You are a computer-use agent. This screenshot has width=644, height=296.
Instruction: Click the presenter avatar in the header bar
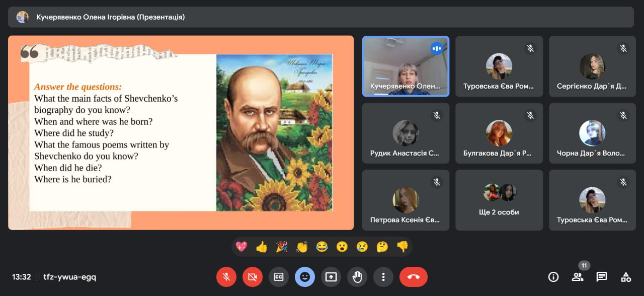tap(22, 17)
